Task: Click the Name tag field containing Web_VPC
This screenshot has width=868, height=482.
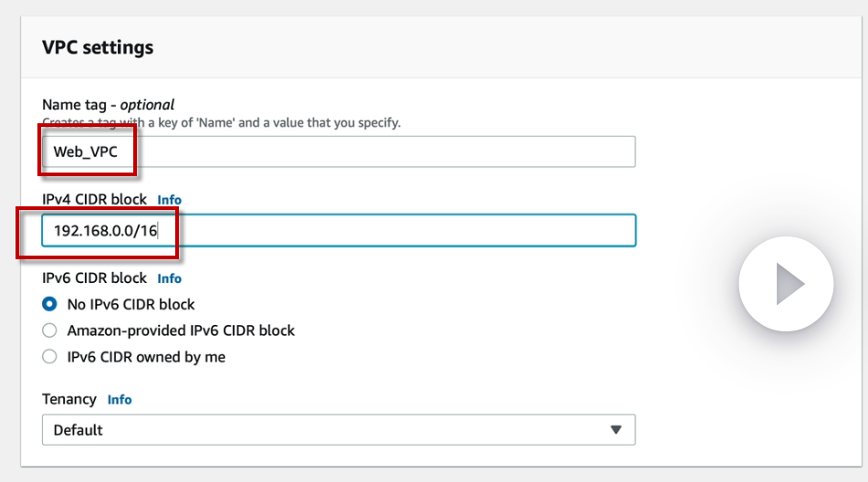Action: 365,152
